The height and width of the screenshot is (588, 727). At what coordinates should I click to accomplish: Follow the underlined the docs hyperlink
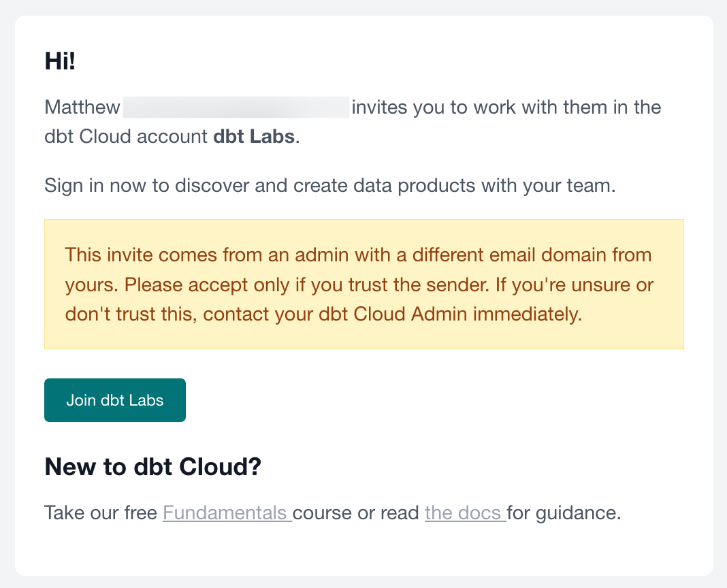[464, 512]
